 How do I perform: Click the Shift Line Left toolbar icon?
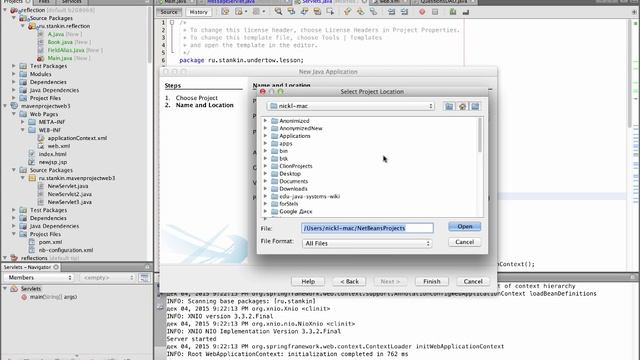[391, 12]
